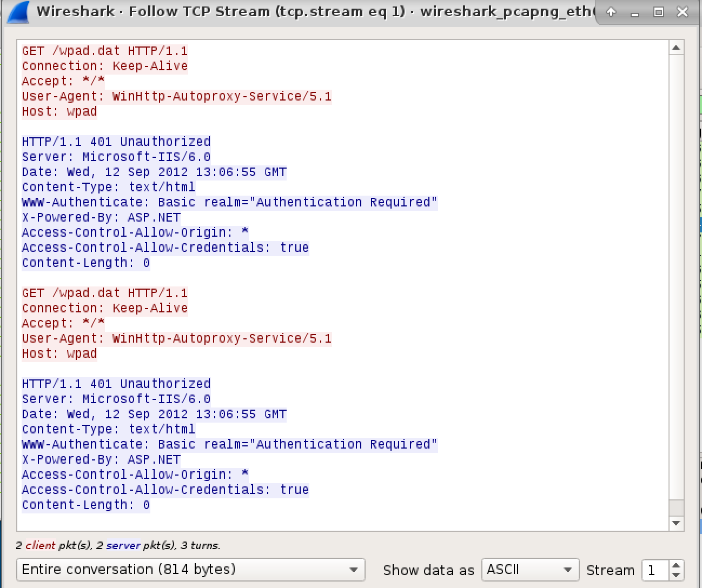The width and height of the screenshot is (702, 588).
Task: Click the first 'Access-Control-Allow-Origin: *' line
Action: (135, 232)
